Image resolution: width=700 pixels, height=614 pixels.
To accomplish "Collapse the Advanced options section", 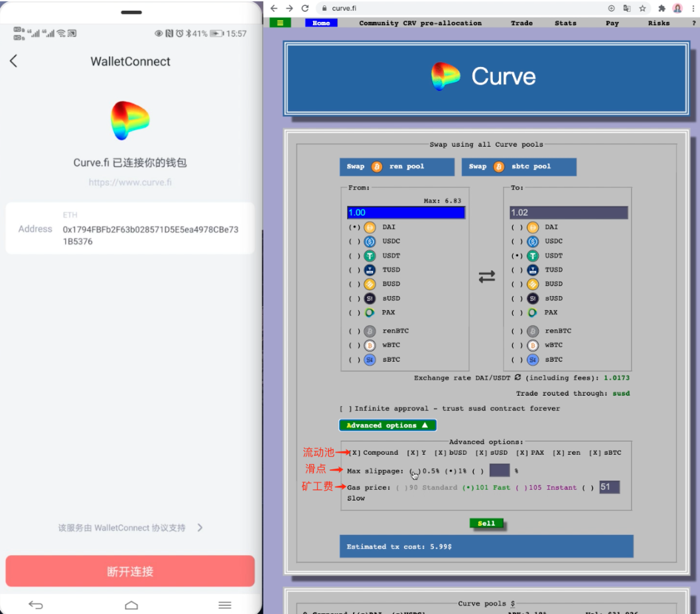I will click(x=387, y=425).
